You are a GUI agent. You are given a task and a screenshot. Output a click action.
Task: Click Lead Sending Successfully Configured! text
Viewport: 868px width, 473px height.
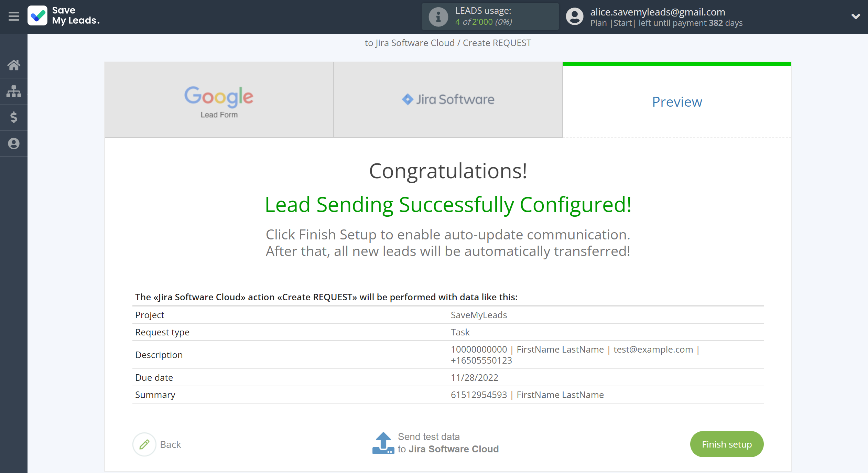click(448, 204)
